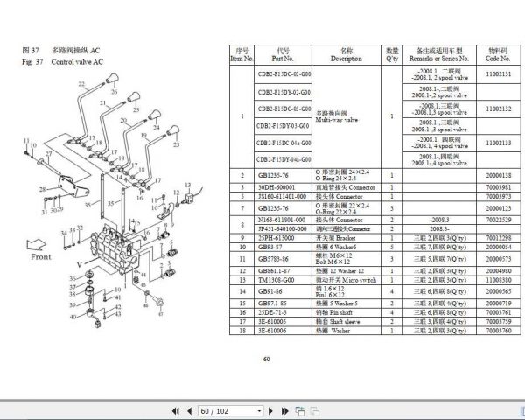Screen dimensions: 525x420
Task: Click the greyed-out next view icon
Action: click(x=315, y=411)
